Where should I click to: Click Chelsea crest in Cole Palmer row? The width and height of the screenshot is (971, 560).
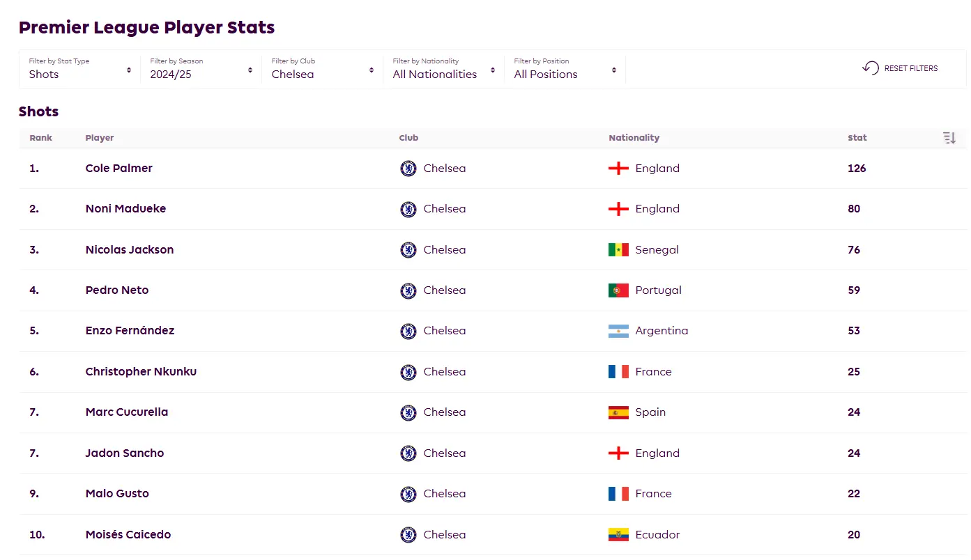click(x=408, y=169)
